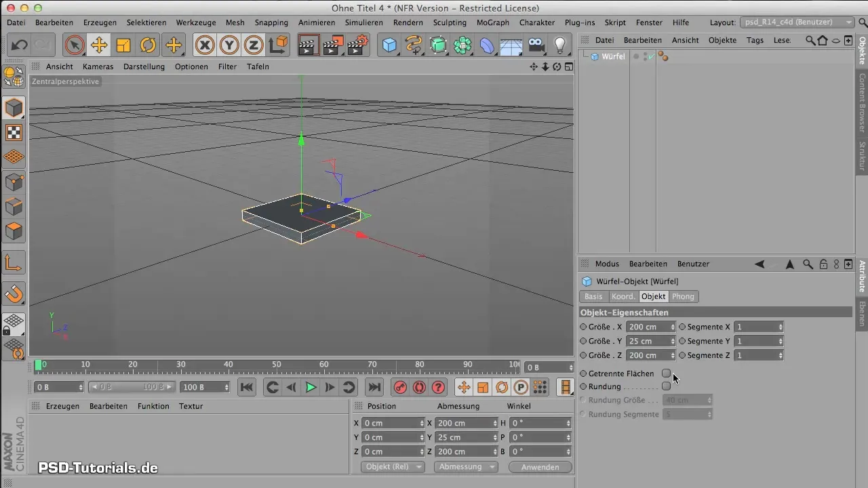The image size is (868, 488).
Task: Open the viewport Kameras menu
Action: point(98,66)
